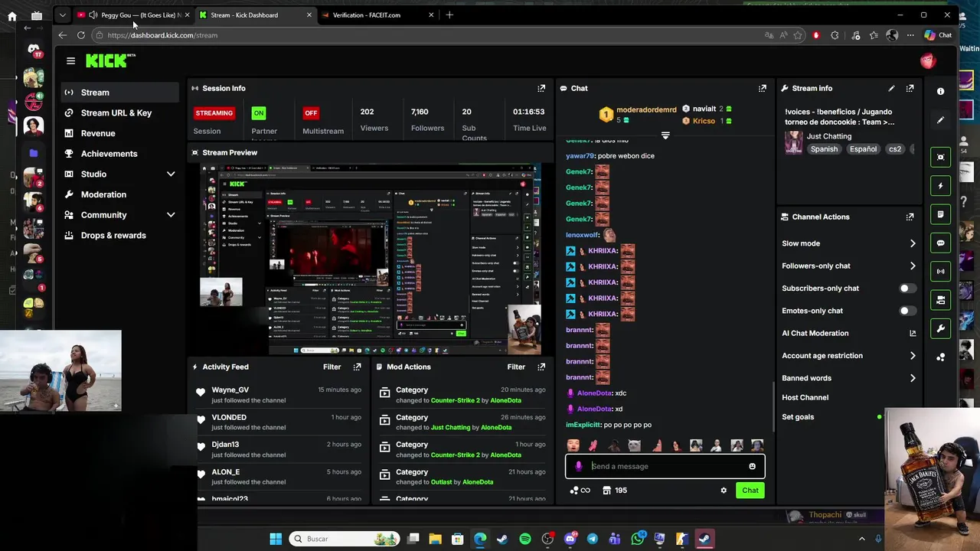Reload the page with browser refresh
This screenshot has height=551, width=980.
80,35
